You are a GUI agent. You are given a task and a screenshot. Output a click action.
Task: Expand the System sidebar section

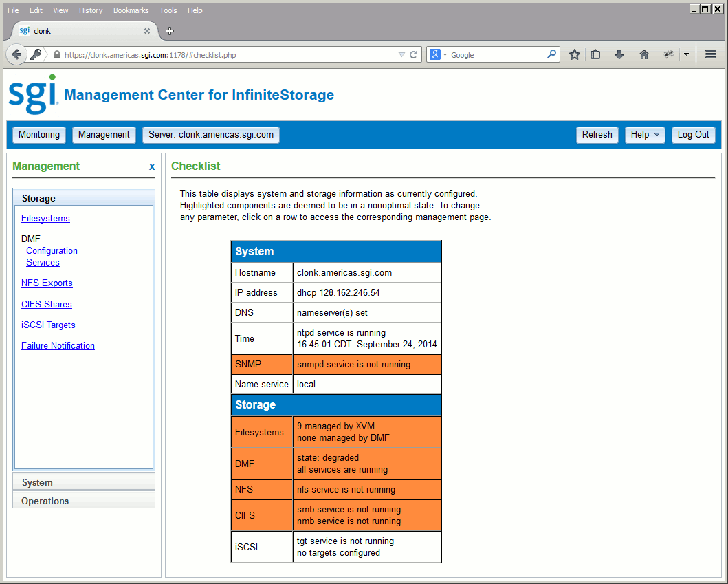(x=84, y=482)
